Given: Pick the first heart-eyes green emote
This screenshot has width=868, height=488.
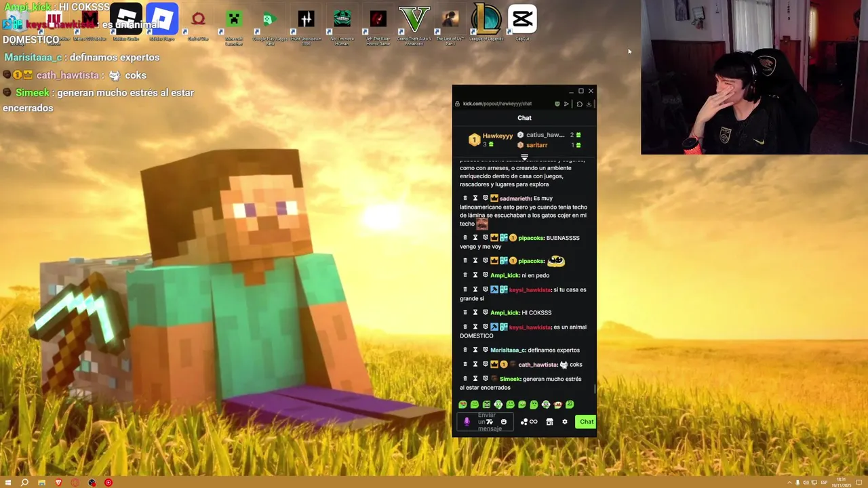Looking at the screenshot, I should point(462,405).
